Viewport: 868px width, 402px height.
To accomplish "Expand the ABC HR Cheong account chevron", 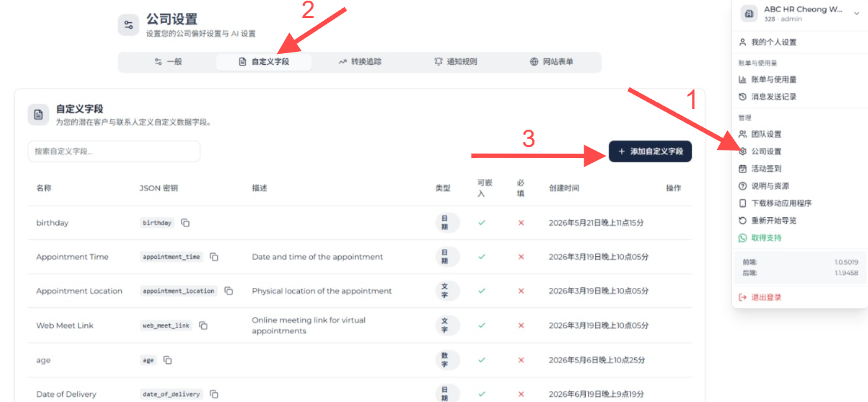I will coord(855,14).
